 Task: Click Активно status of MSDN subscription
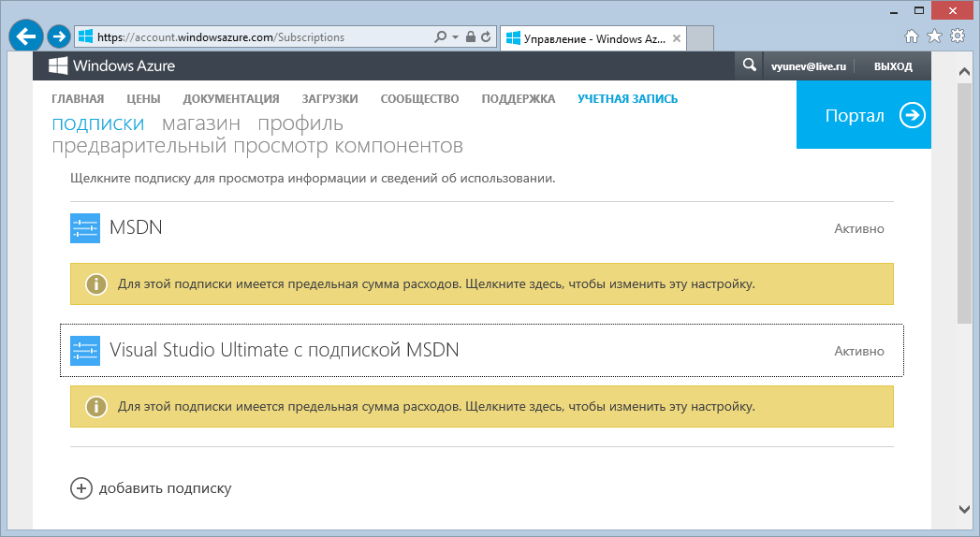(858, 228)
